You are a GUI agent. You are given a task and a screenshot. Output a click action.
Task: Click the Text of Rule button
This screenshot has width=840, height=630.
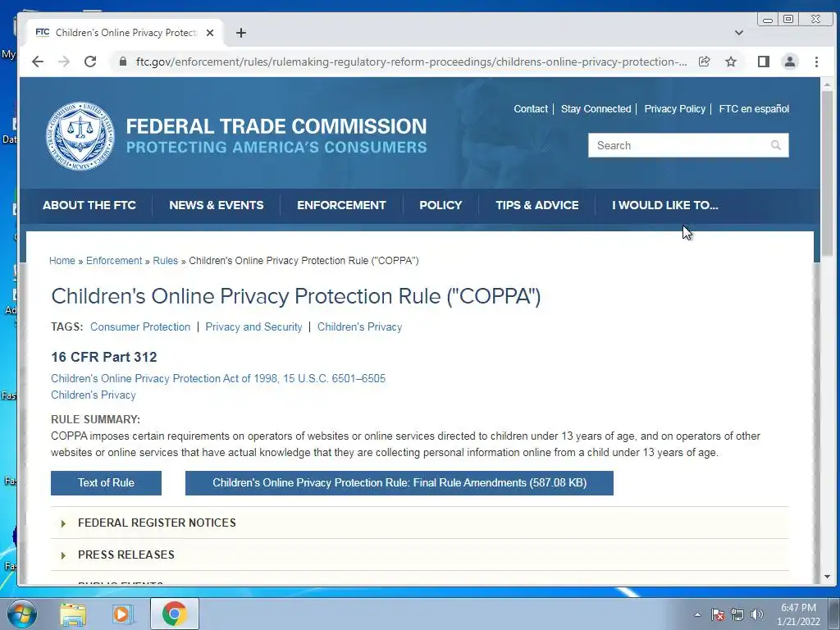click(106, 482)
